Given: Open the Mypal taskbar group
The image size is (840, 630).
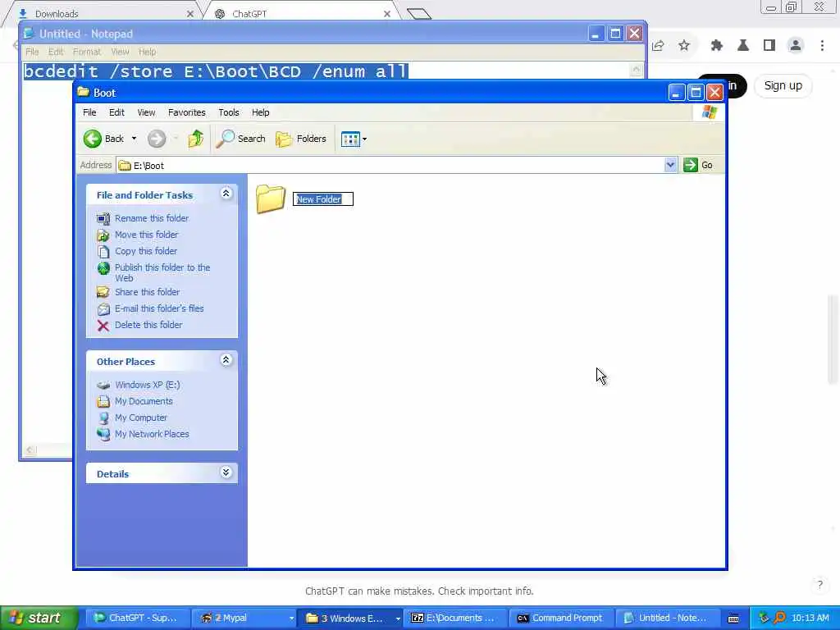Looking at the screenshot, I should point(243,618).
